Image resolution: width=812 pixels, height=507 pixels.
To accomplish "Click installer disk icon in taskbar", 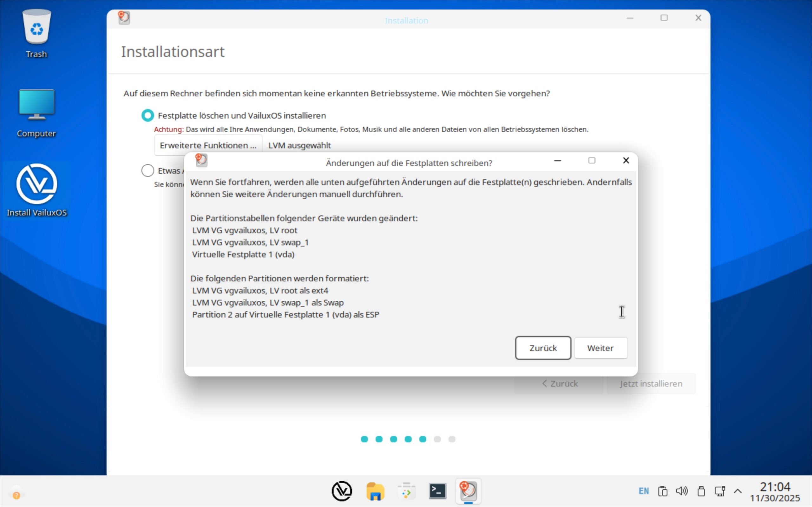I will (468, 491).
